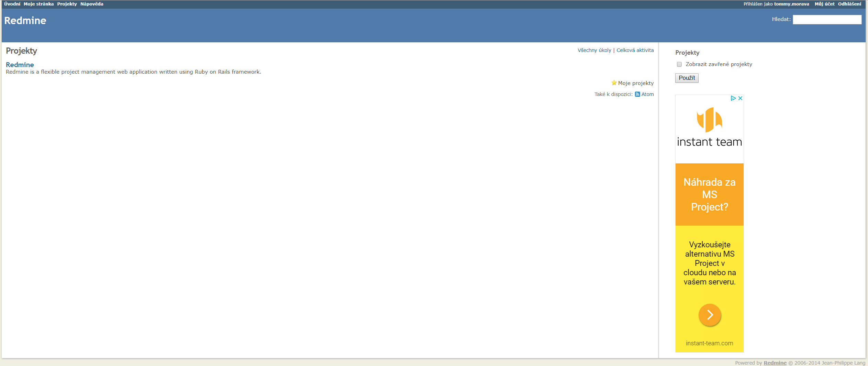This screenshot has height=366, width=868.
Task: Click Odhlášení to sign out
Action: coord(849,4)
